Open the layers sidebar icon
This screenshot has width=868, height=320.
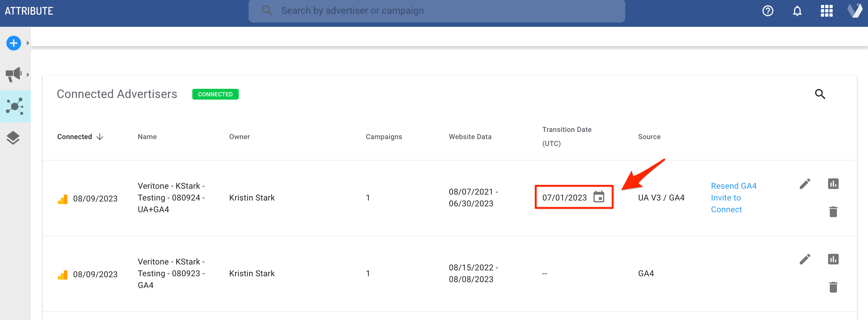13,137
